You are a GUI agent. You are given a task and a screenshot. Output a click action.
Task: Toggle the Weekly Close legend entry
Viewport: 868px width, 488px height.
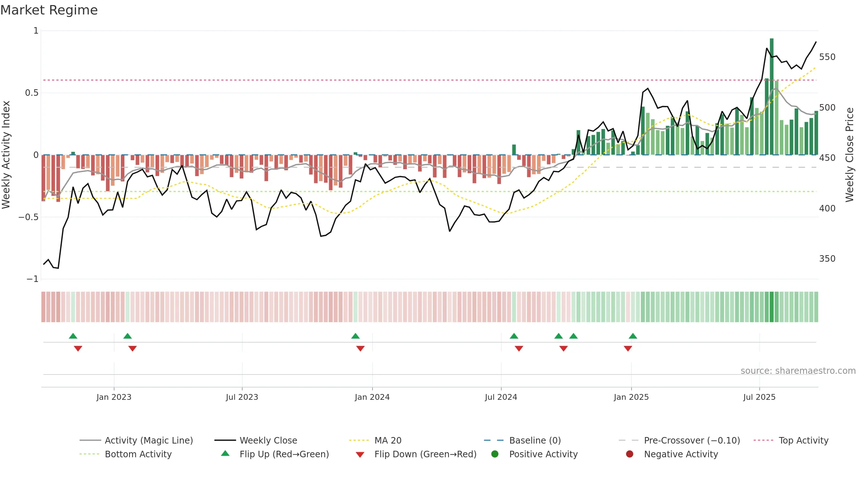coord(256,440)
